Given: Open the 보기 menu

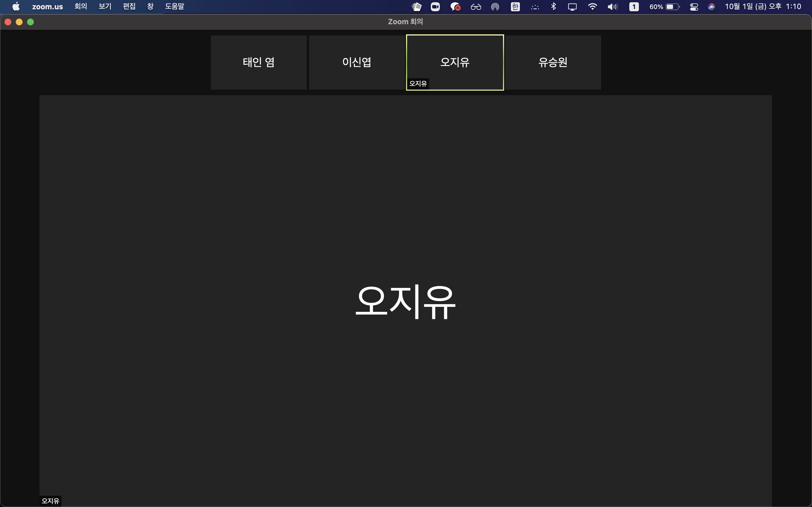Looking at the screenshot, I should (105, 7).
